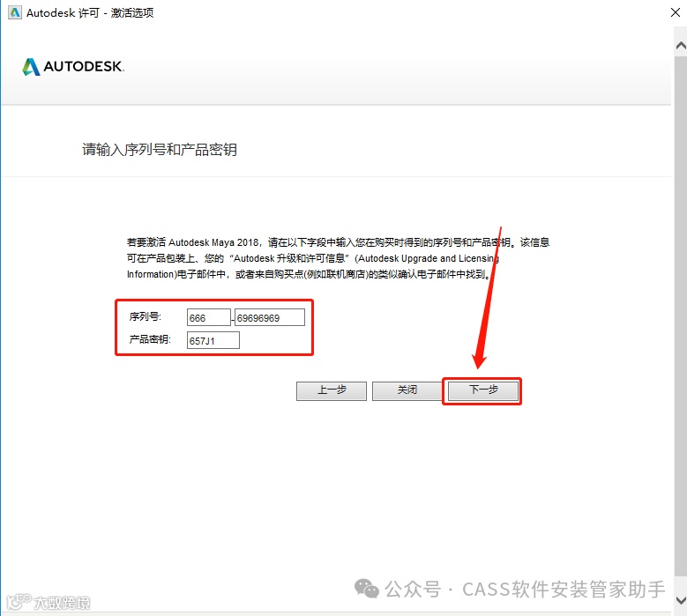Click the Autodesk logo in the header
The width and height of the screenshot is (687, 616).
[73, 67]
